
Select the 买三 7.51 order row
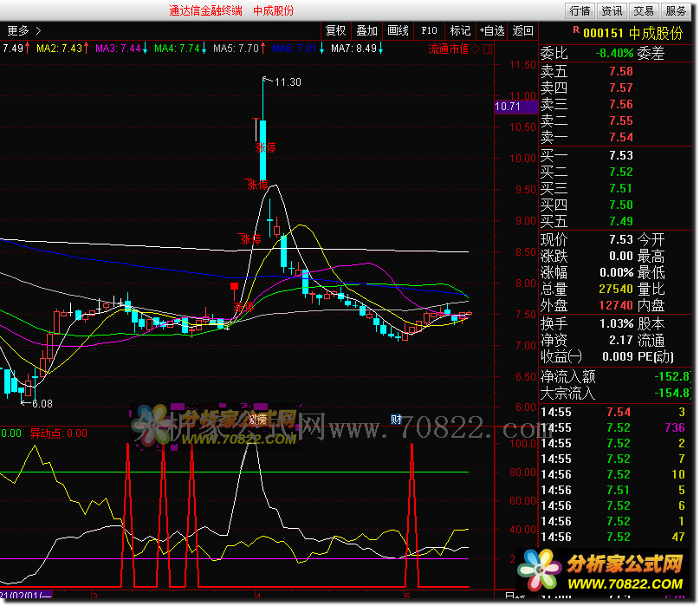pos(616,189)
